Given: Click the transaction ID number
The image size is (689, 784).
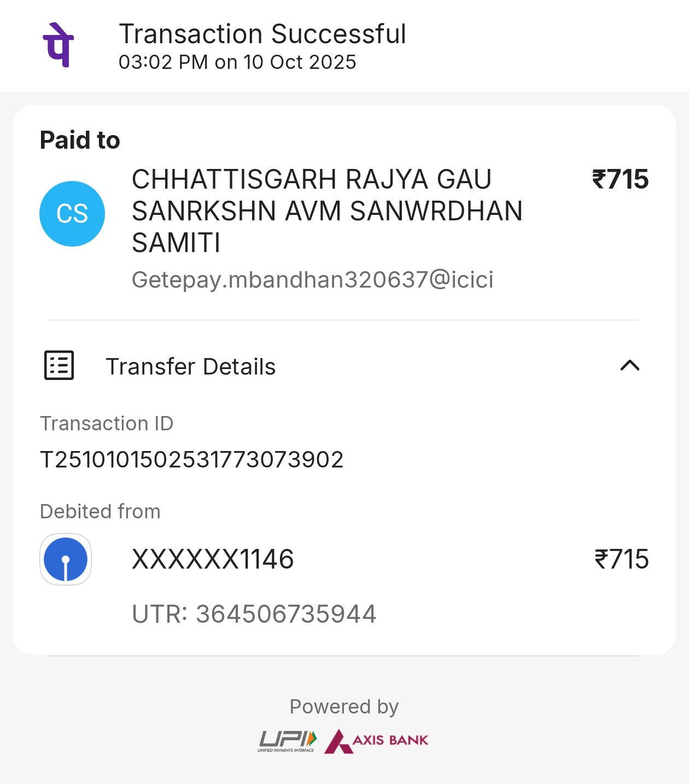Looking at the screenshot, I should [192, 460].
